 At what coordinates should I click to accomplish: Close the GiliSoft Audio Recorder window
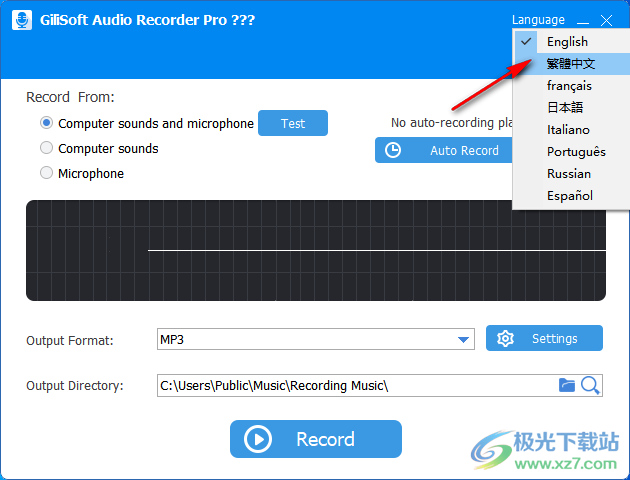[x=606, y=20]
